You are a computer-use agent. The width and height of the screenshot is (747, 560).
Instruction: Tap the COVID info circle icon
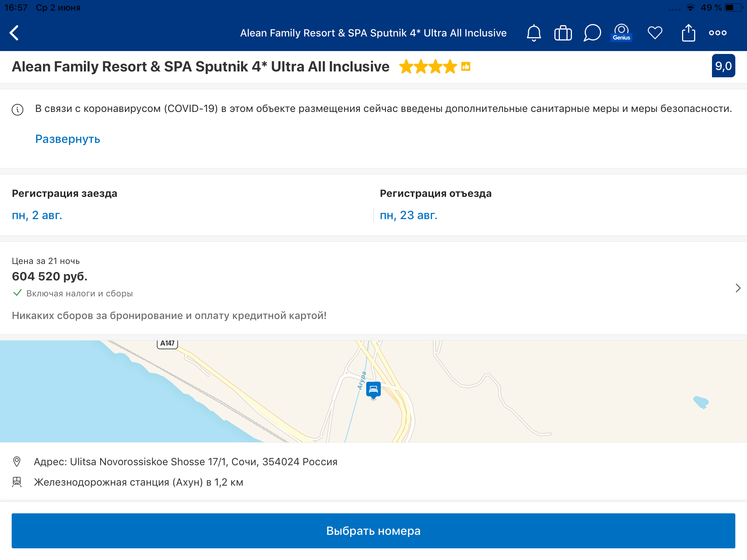18,109
